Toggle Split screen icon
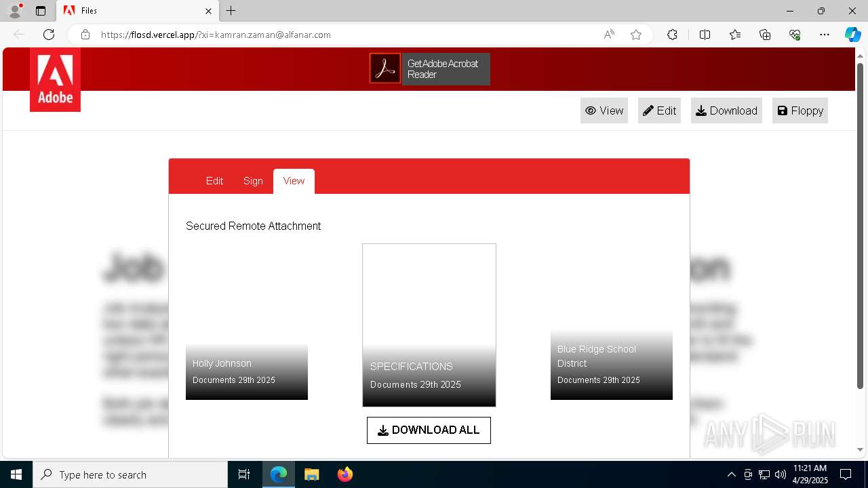This screenshot has width=868, height=488. [705, 35]
